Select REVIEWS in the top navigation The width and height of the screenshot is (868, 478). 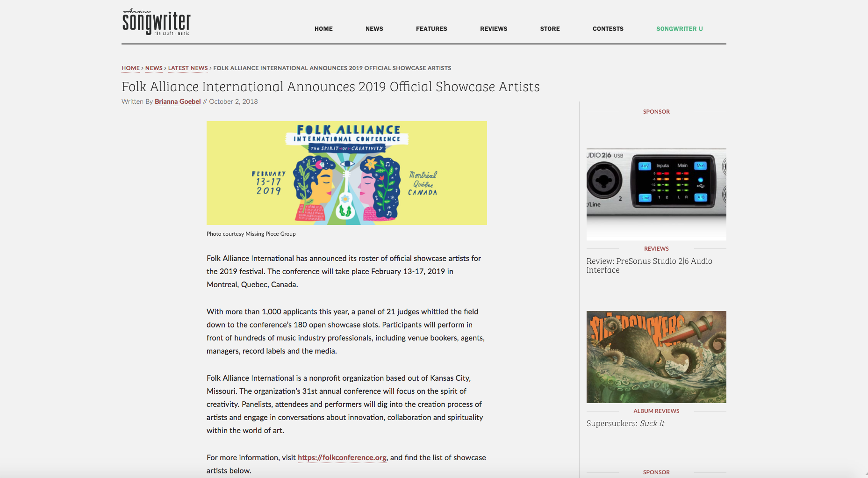[x=494, y=29]
